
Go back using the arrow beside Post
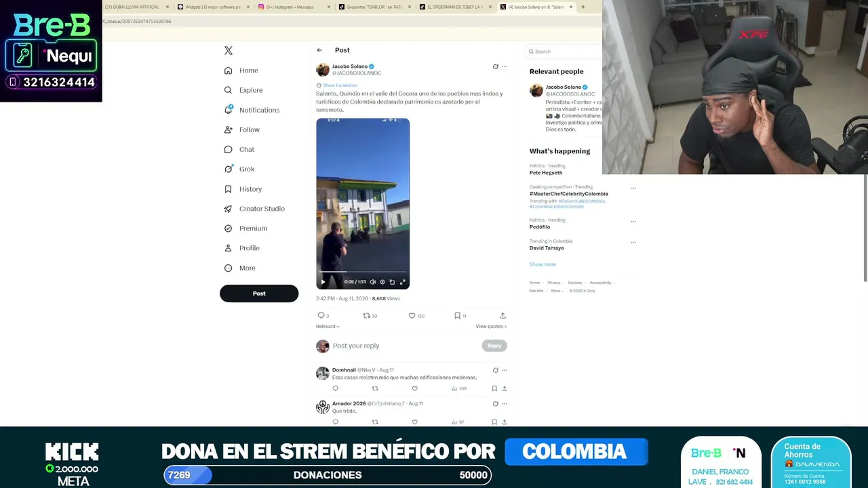(x=319, y=50)
